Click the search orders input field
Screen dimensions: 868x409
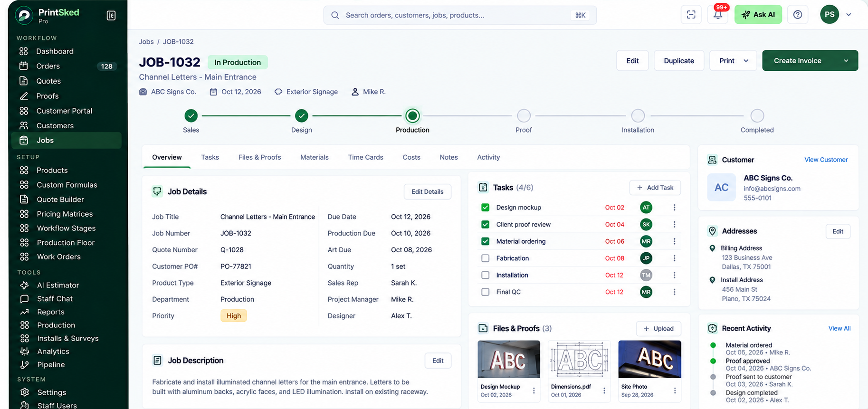pyautogui.click(x=460, y=15)
